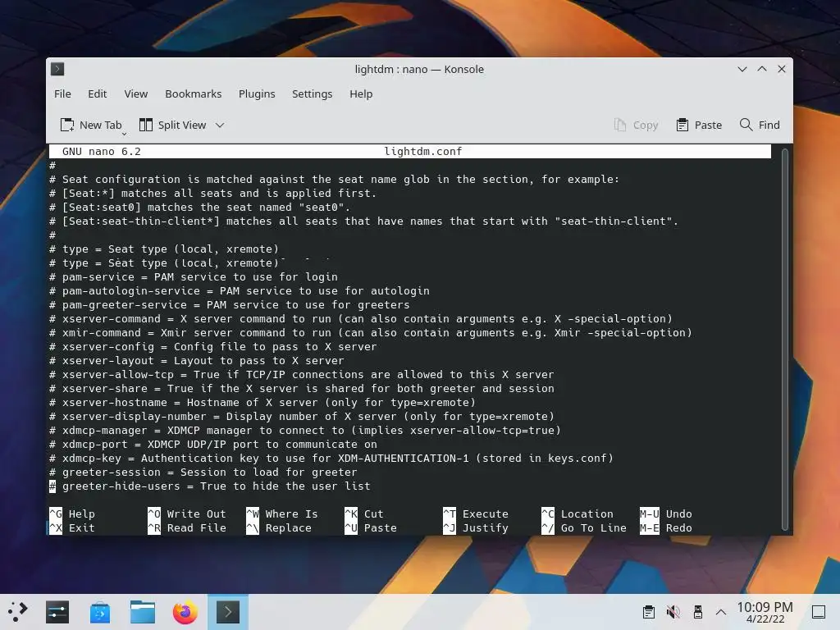Click the '^/ Go To Line' shortcut hint

(x=584, y=527)
